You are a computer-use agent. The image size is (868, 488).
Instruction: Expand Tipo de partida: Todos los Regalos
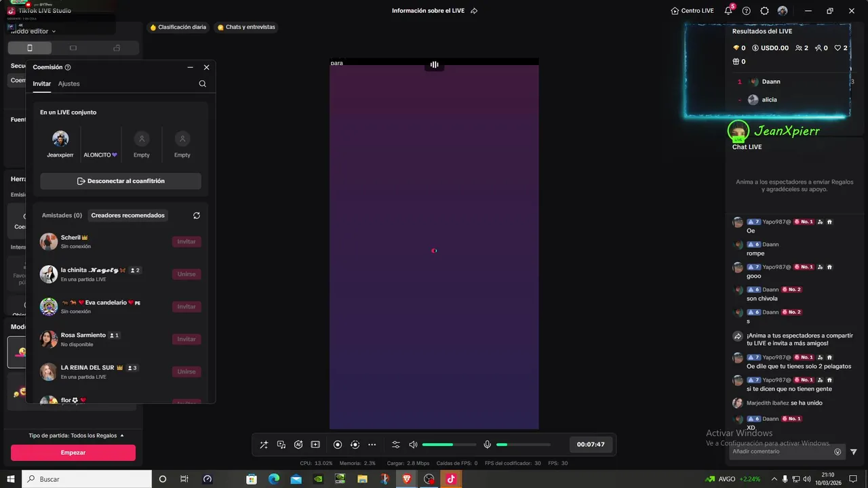pyautogui.click(x=77, y=435)
